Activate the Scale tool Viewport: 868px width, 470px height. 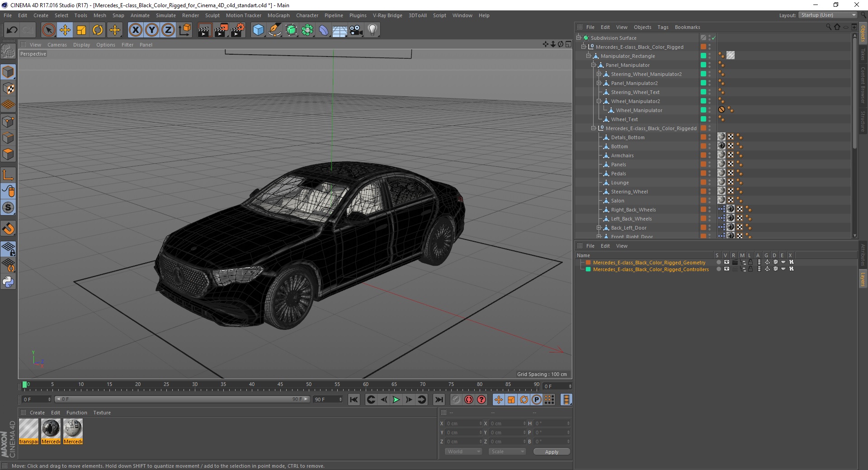81,30
